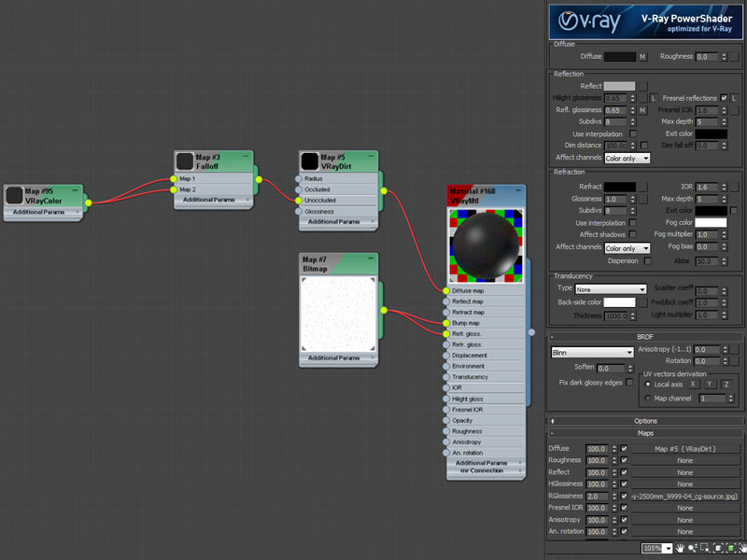The width and height of the screenshot is (747, 560).
Task: Click the Zoom Extents icon
Action: (718, 548)
